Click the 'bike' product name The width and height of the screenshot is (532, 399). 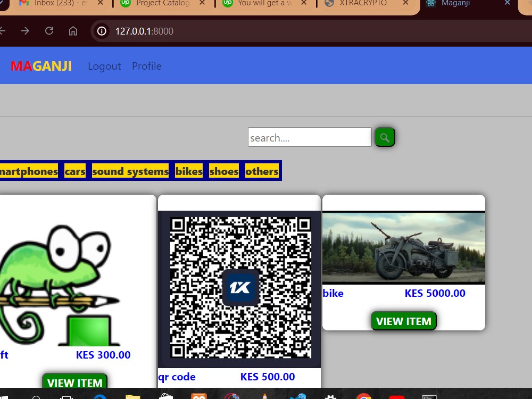(333, 293)
